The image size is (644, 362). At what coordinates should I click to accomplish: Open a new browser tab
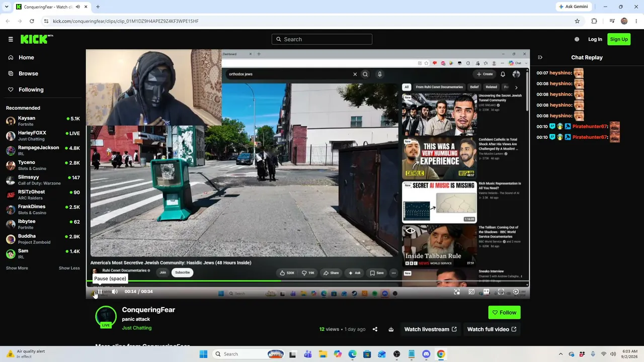(98, 7)
